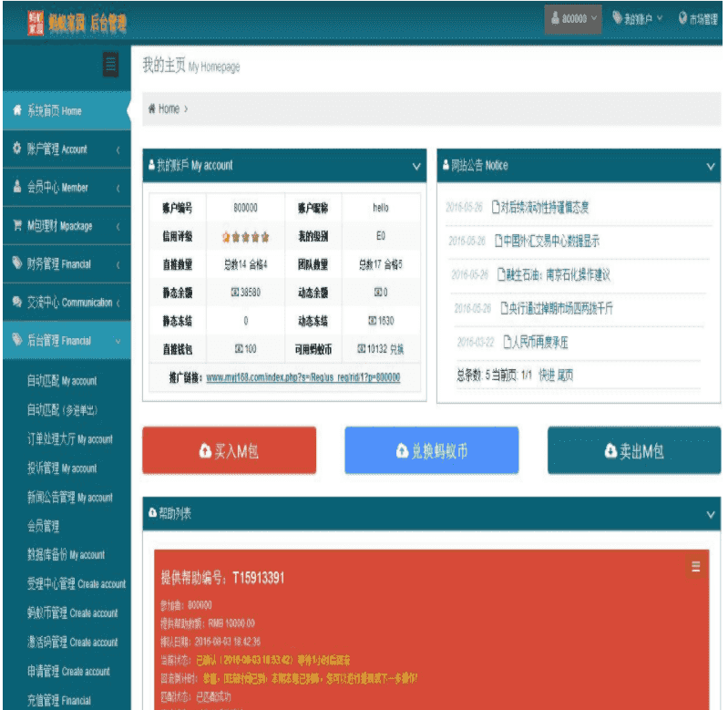Open the 我的账户 dropdown in top bar
The width and height of the screenshot is (728, 710).
tap(637, 18)
